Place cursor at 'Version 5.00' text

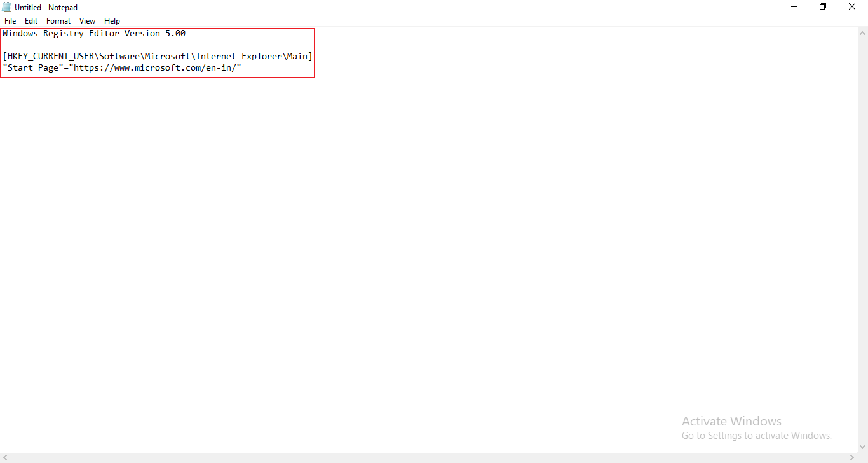click(x=155, y=34)
